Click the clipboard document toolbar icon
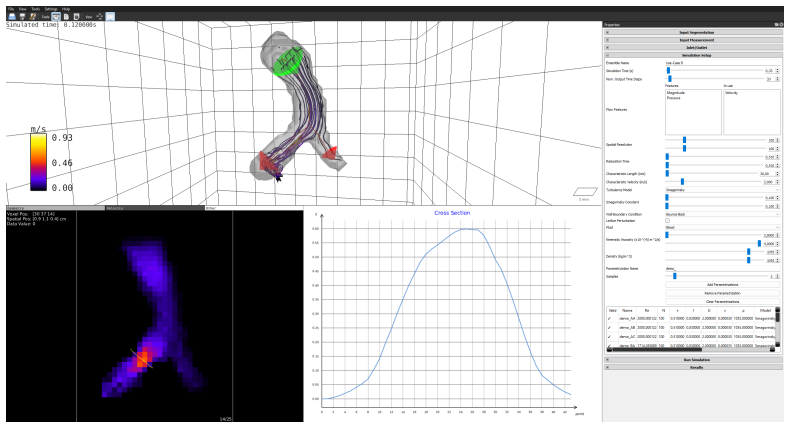Screen dimensions: 790x428 click(76, 17)
